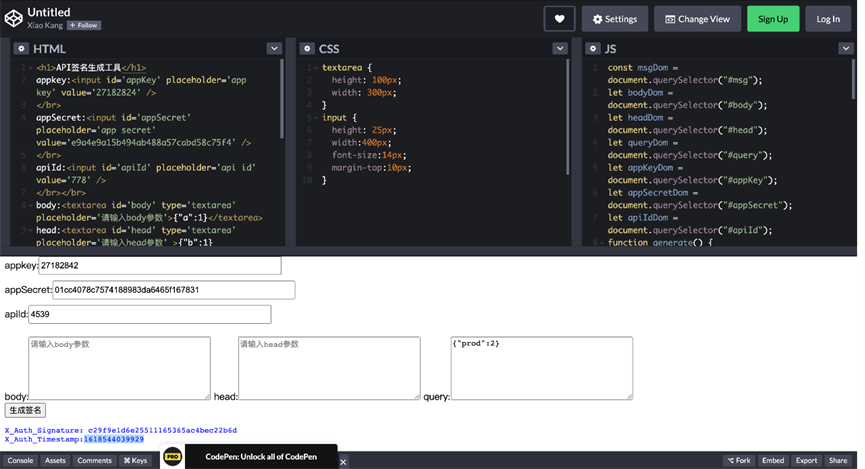The image size is (865, 469).
Task: Click the appSecret input field
Action: (x=173, y=290)
